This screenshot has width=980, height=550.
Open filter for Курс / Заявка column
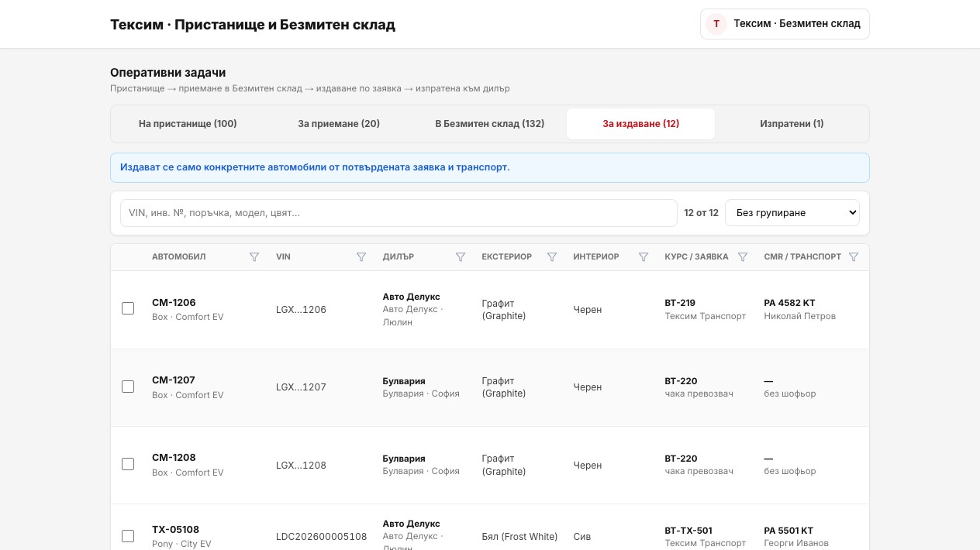(x=743, y=257)
